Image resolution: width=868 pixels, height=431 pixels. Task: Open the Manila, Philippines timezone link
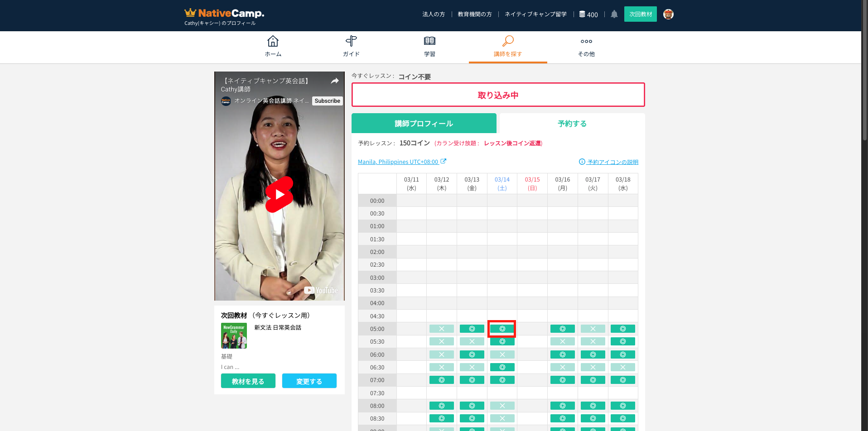(398, 162)
